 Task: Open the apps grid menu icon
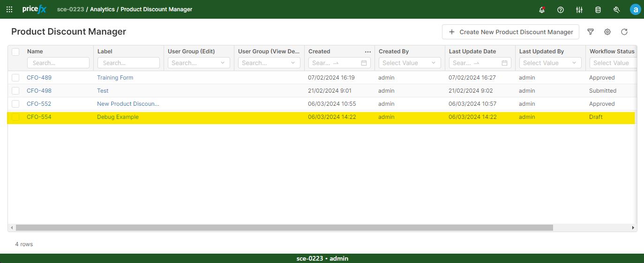(9, 9)
